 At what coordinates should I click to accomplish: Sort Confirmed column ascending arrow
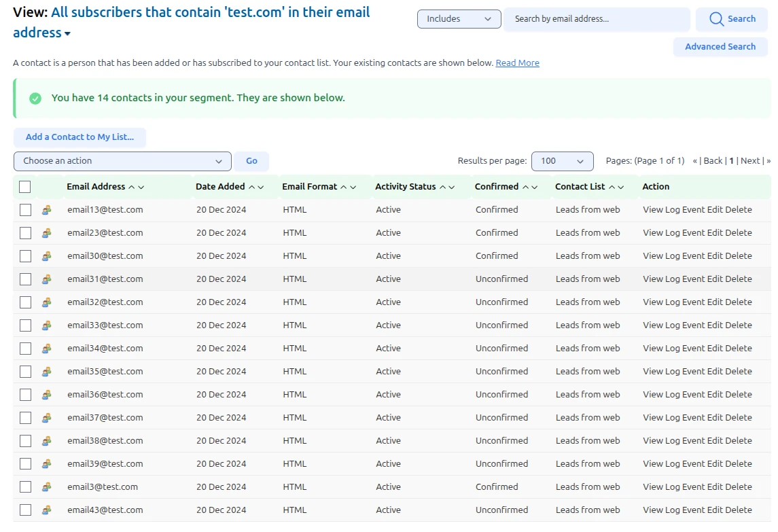point(525,187)
